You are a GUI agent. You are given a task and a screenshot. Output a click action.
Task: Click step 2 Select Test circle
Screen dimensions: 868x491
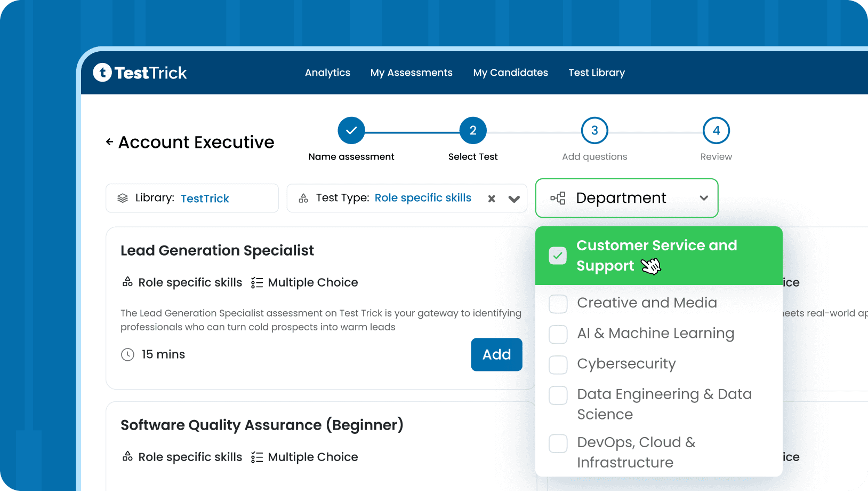tap(473, 130)
